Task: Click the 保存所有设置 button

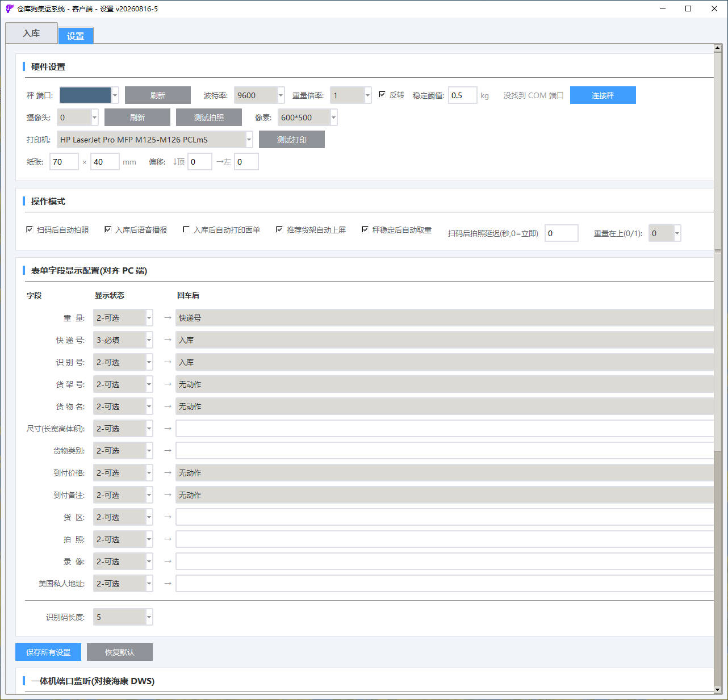Action: pos(48,652)
